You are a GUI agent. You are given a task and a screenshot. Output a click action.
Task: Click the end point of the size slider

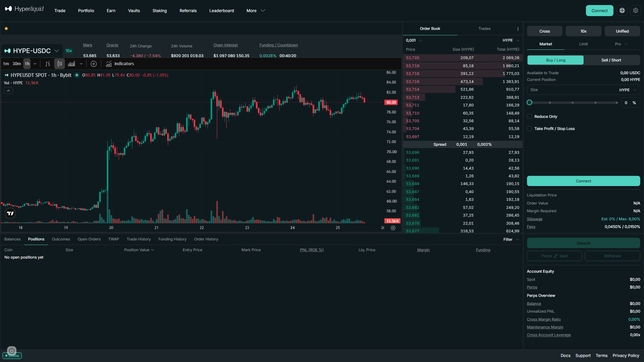coord(616,103)
